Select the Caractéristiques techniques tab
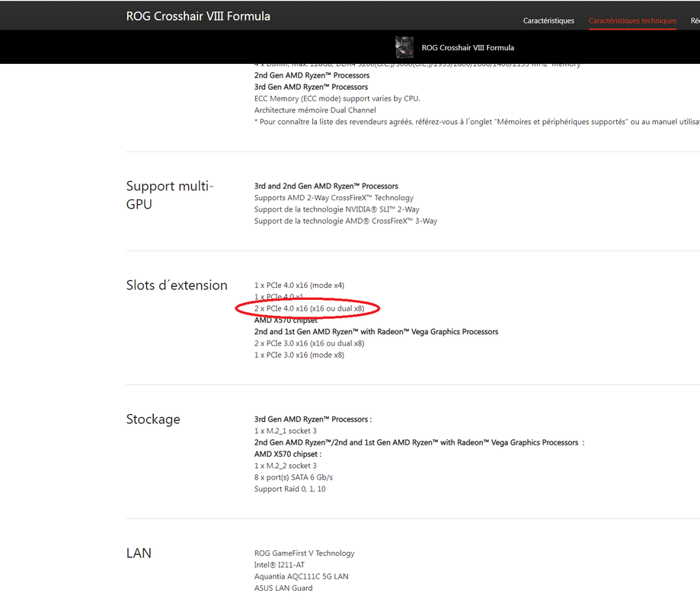This screenshot has width=700, height=609. (x=632, y=21)
